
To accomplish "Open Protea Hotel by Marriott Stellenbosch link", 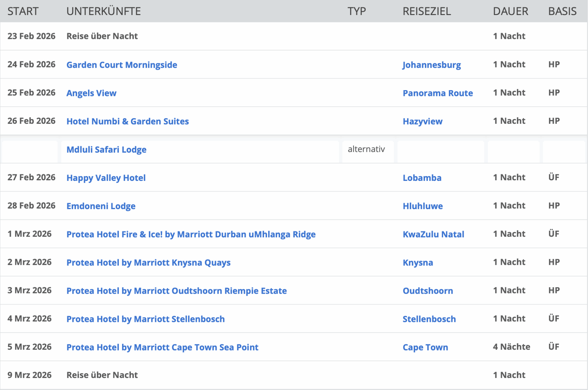I will [145, 319].
